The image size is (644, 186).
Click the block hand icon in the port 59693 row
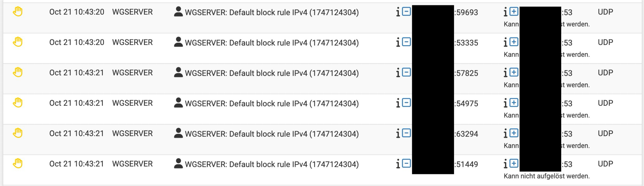[18, 12]
